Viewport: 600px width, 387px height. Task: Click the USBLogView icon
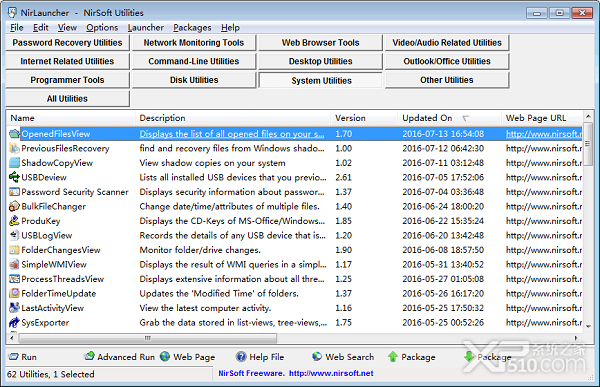[x=14, y=235]
